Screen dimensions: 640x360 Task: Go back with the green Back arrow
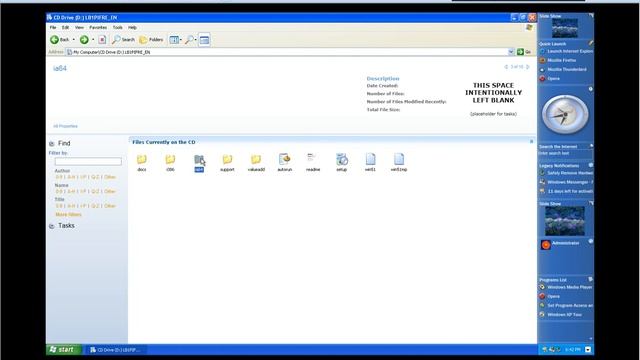coord(60,40)
